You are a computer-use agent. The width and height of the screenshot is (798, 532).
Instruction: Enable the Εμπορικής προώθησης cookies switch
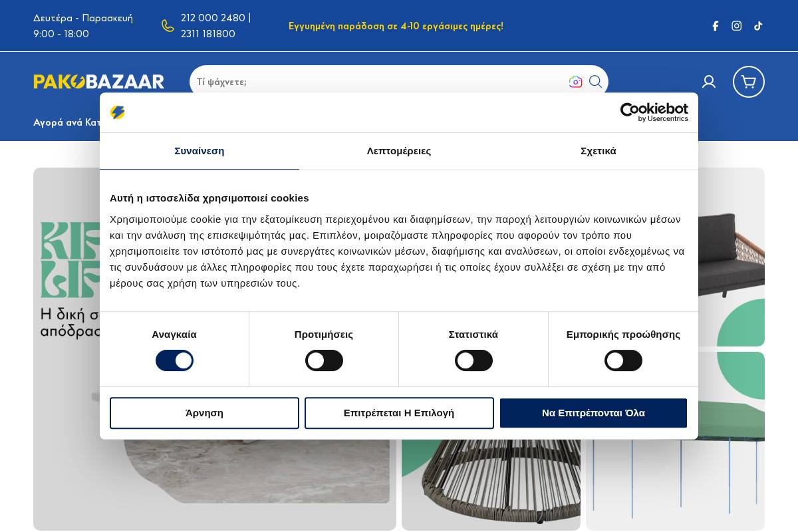coord(623,360)
